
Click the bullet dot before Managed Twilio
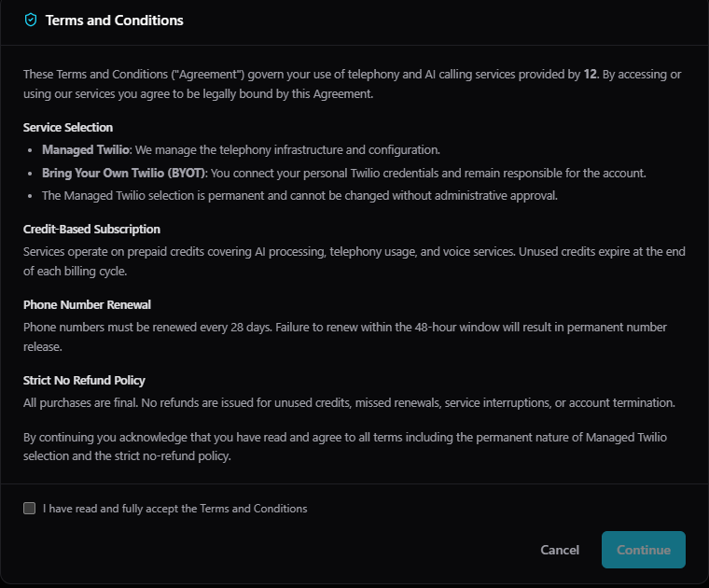click(x=31, y=149)
